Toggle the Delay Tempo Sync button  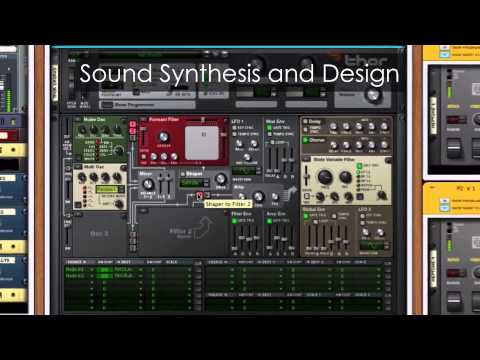(x=306, y=129)
